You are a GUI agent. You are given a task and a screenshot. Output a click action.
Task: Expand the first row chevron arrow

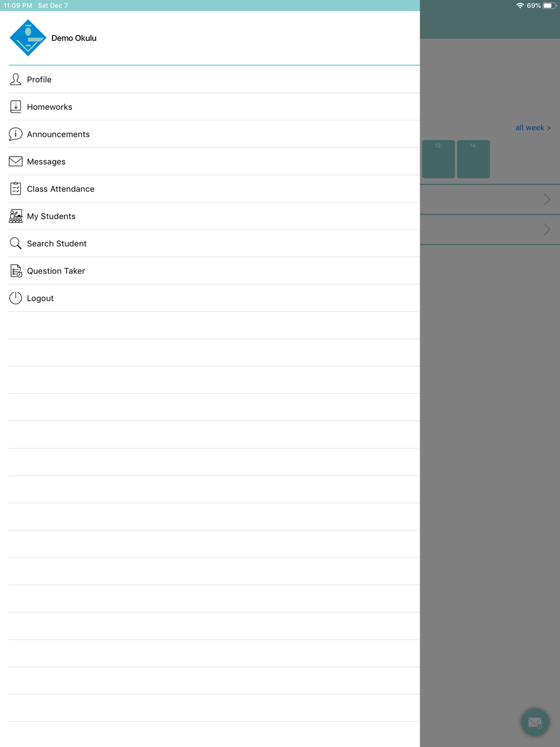[547, 199]
